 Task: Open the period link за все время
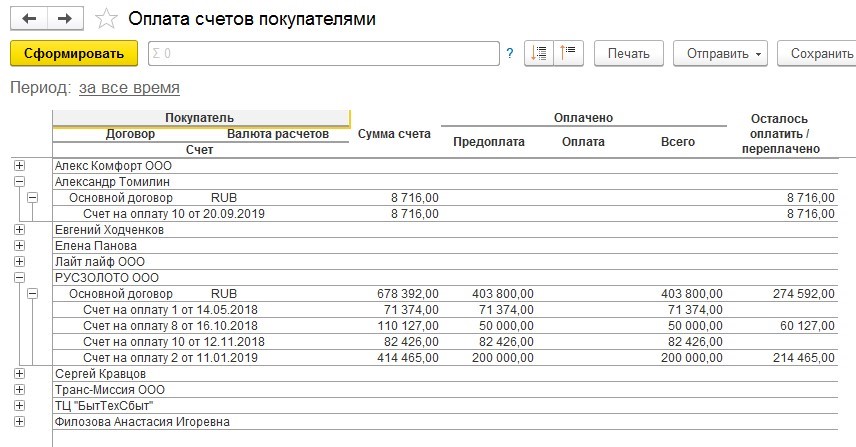coord(123,88)
